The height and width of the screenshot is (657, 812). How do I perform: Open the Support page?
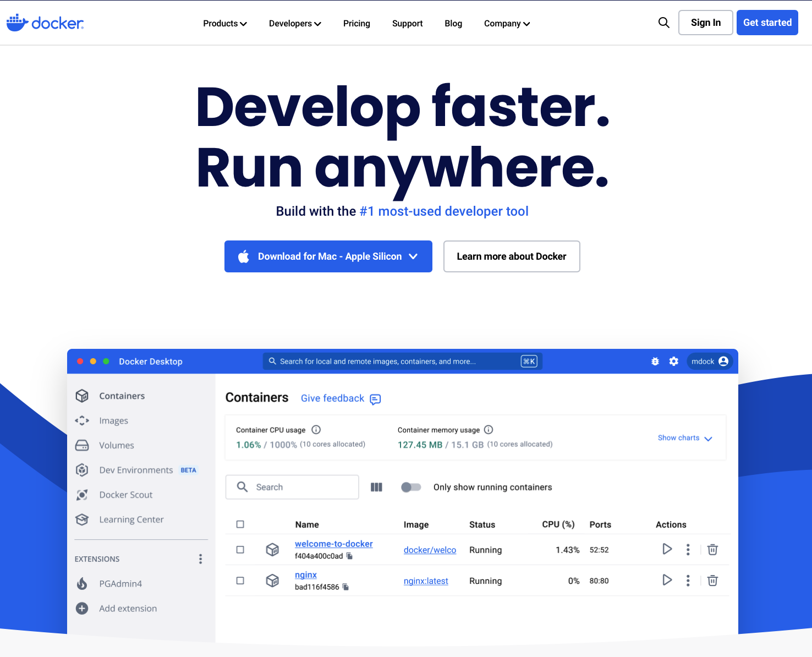pos(407,23)
